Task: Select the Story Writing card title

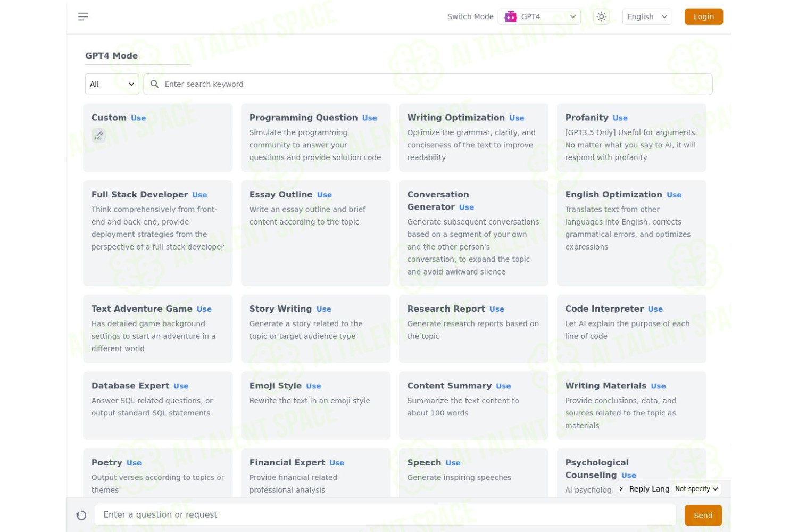Action: click(280, 309)
